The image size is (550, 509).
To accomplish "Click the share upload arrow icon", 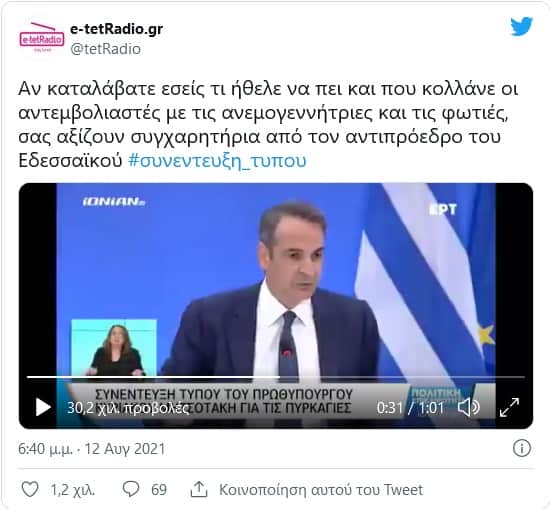I will (199, 489).
